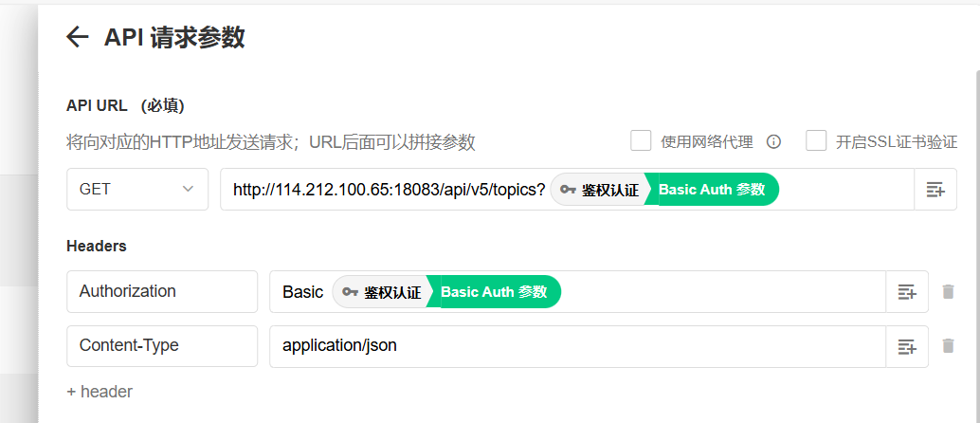Select the Basic Auth 参数 tag in Authorization value
The width and height of the screenshot is (980, 423).
click(495, 292)
